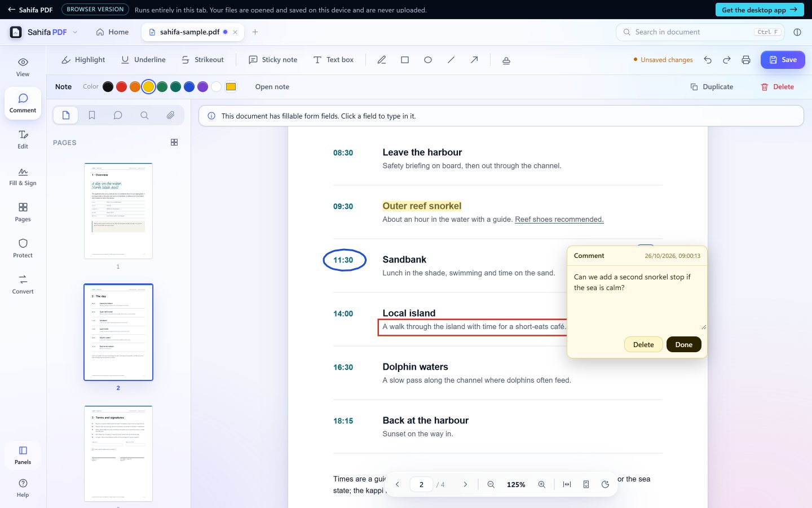This screenshot has height=508, width=812.
Task: Click Duplicate in the note toolbar
Action: point(712,87)
